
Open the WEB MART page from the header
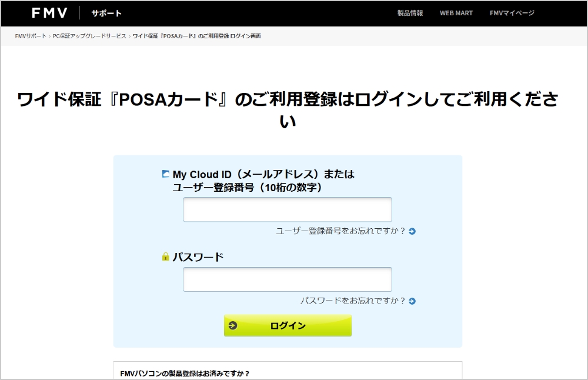(456, 12)
